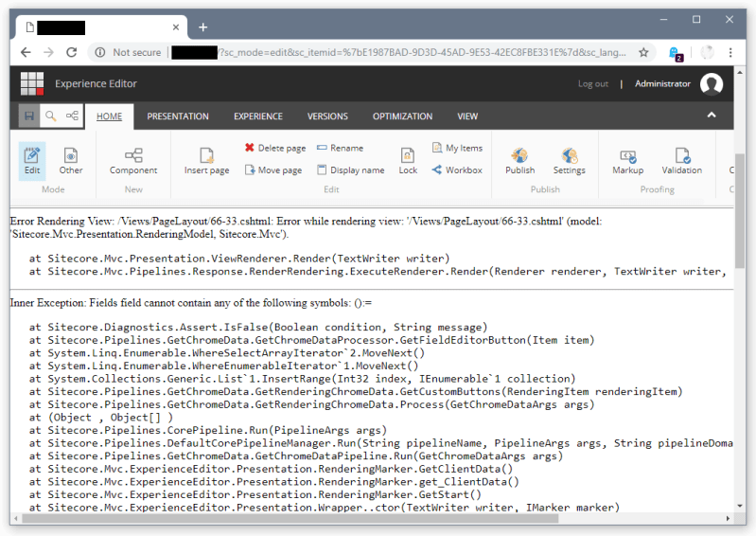Click the horizontal scrollbar thumb

pos(290,519)
